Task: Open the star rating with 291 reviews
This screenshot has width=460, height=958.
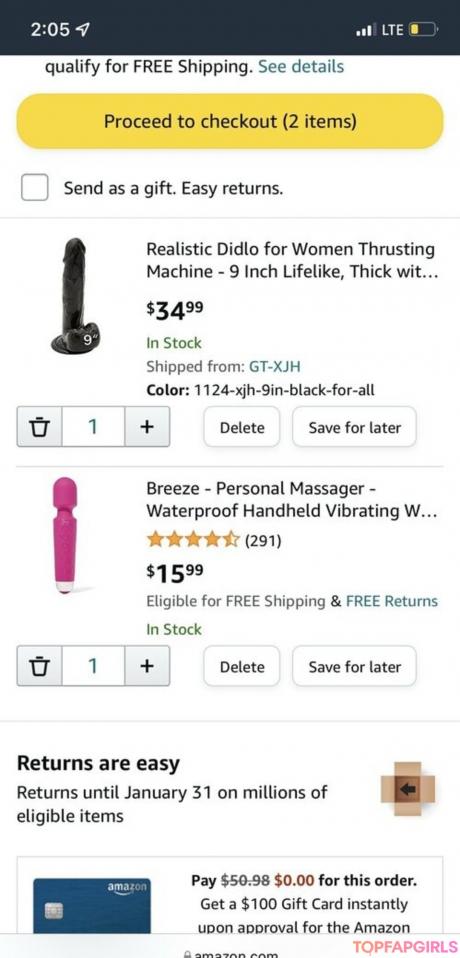Action: 213,540
